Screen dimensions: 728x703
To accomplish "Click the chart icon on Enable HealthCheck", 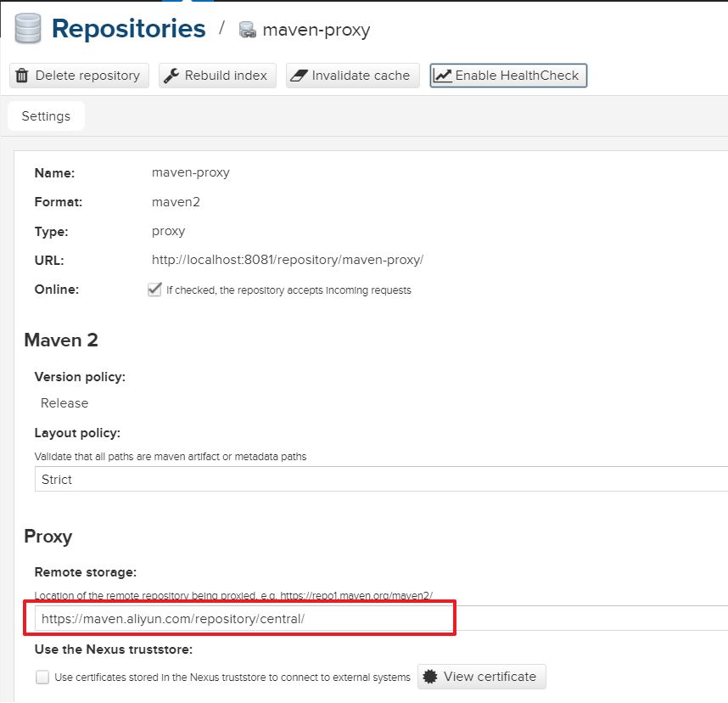I will pos(442,76).
